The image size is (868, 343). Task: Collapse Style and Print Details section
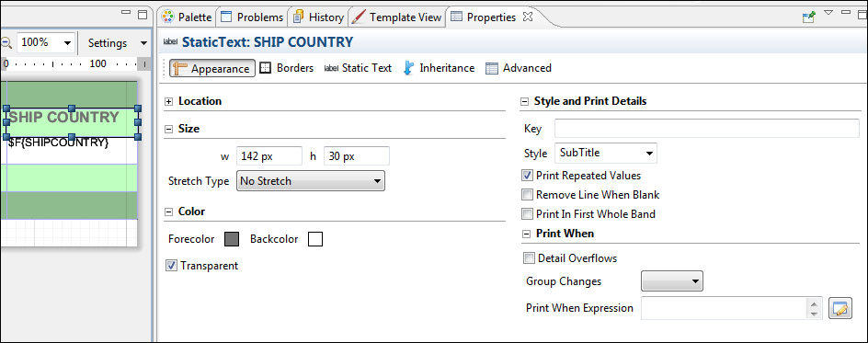point(525,101)
